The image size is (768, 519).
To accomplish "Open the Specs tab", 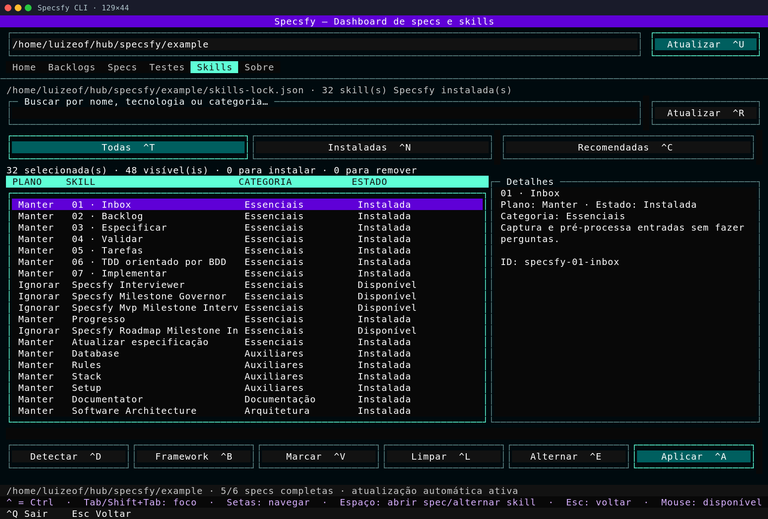I will click(122, 67).
